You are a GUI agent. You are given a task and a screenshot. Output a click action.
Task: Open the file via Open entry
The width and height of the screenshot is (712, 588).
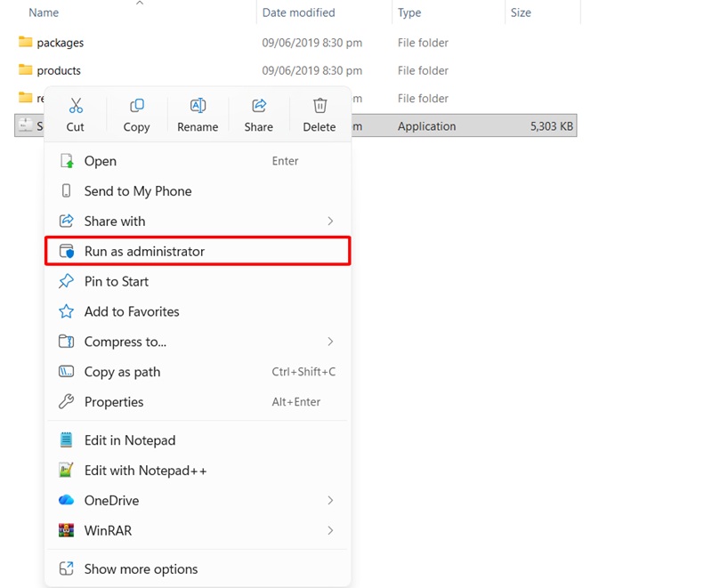click(x=101, y=161)
